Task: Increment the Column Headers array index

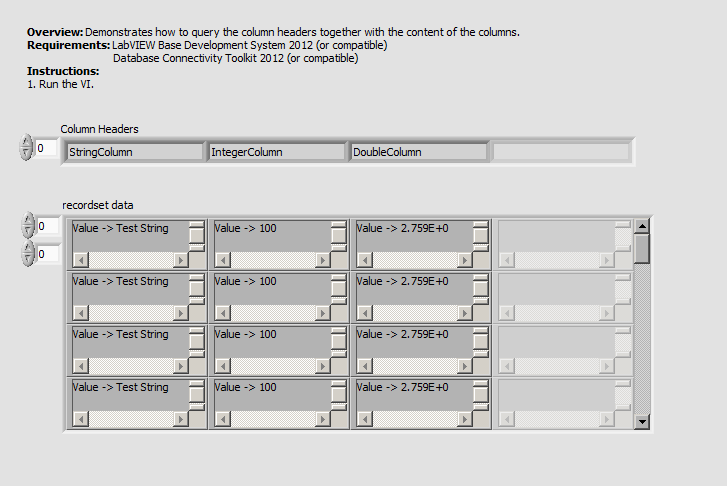Action: click(26, 143)
